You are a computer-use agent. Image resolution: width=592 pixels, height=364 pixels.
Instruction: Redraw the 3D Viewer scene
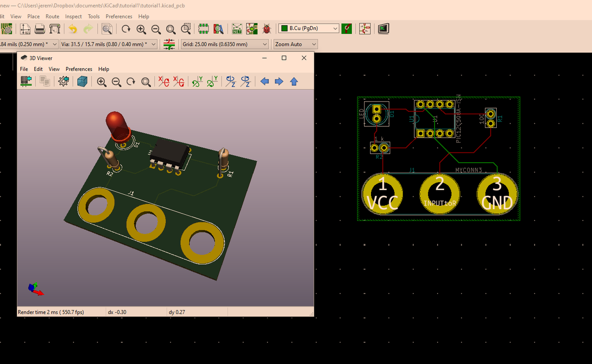131,82
